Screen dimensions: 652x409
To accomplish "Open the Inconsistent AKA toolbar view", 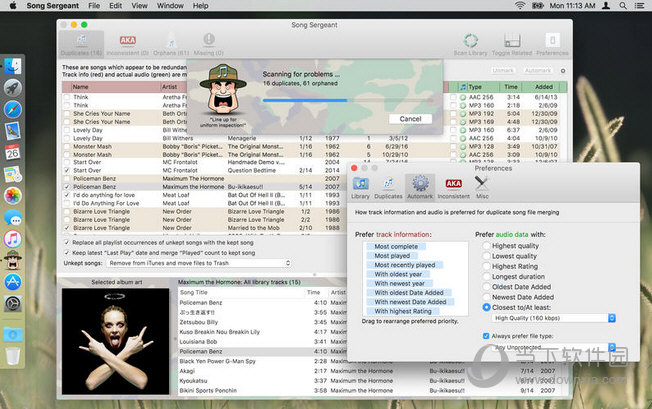I will [x=127, y=44].
